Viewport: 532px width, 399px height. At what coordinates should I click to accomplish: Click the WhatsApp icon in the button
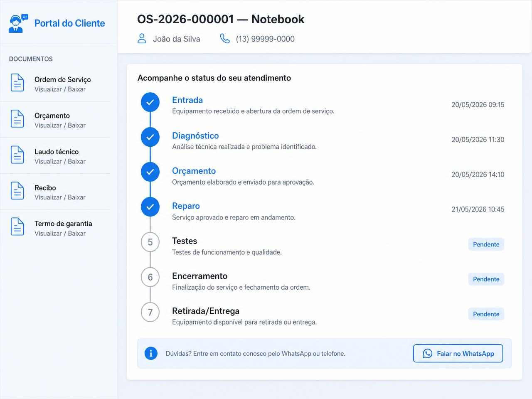point(427,354)
